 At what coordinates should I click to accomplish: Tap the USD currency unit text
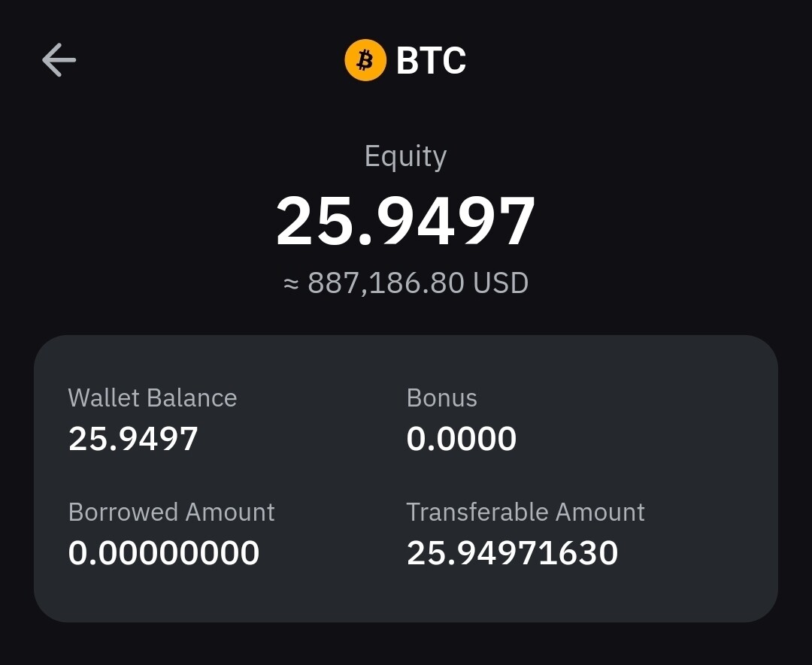click(501, 283)
